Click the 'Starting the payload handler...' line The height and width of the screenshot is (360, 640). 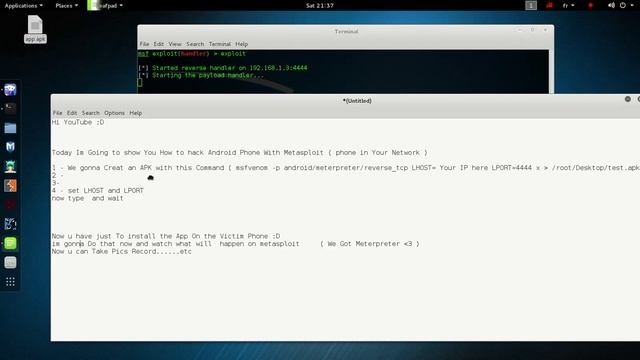pyautogui.click(x=201, y=76)
